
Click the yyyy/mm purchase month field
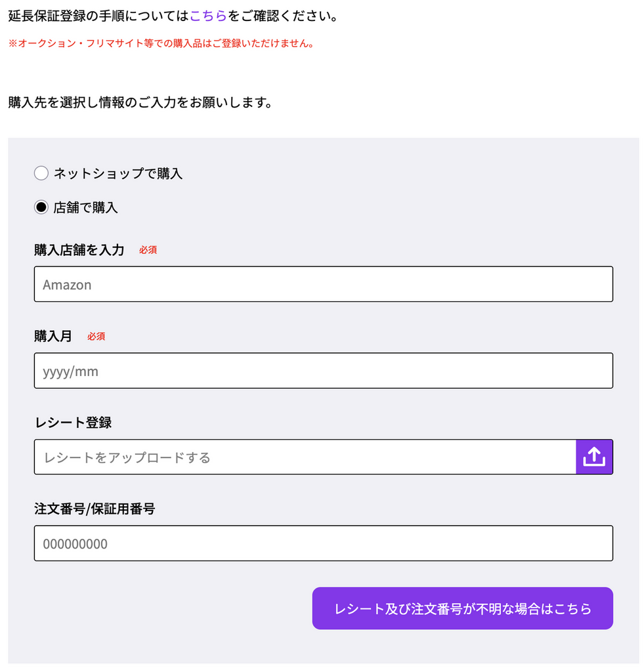[x=323, y=371]
